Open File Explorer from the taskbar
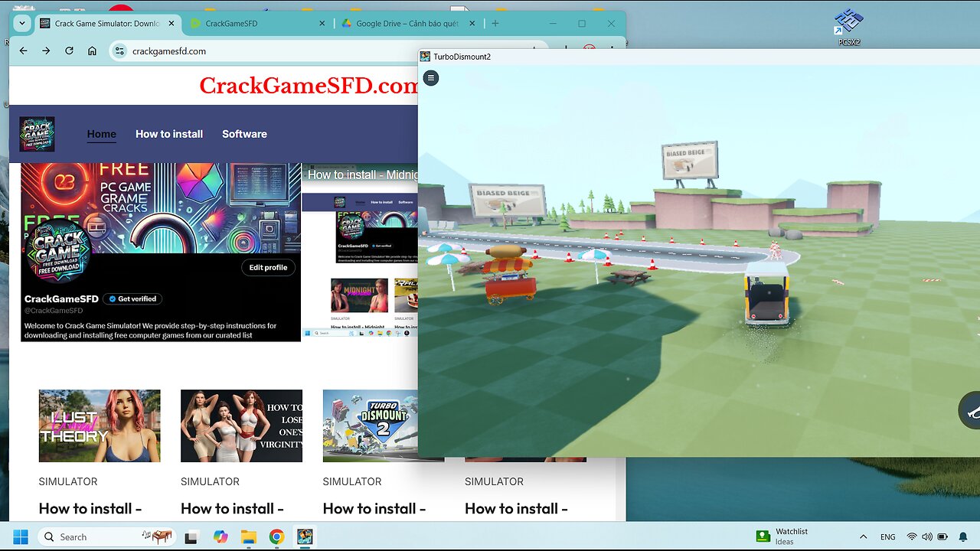The image size is (980, 551). (249, 536)
